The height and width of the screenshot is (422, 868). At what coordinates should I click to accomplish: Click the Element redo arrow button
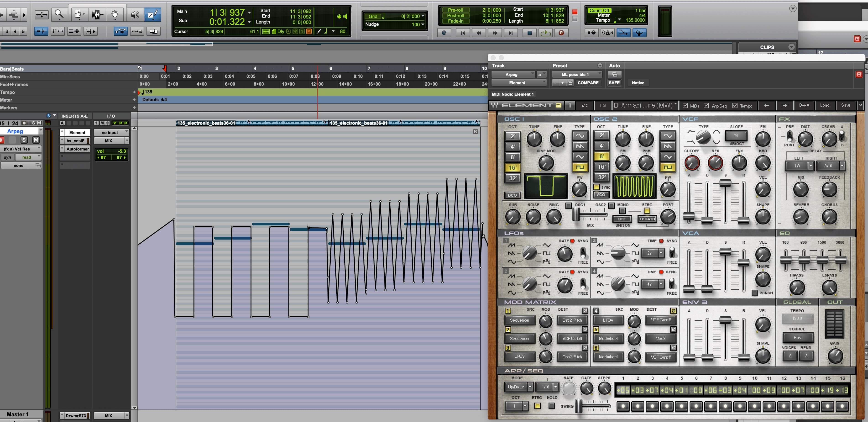(602, 105)
